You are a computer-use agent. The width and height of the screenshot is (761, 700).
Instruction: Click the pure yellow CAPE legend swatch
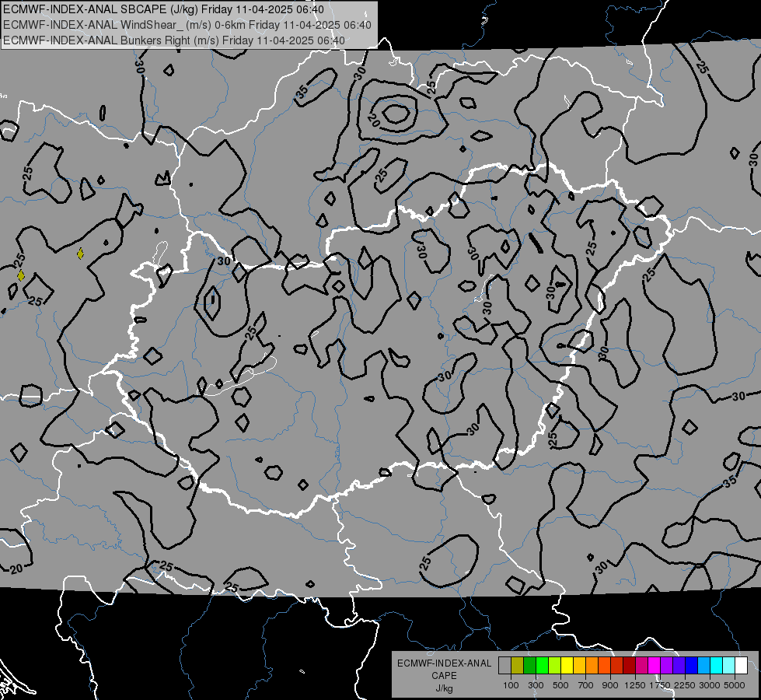567,666
